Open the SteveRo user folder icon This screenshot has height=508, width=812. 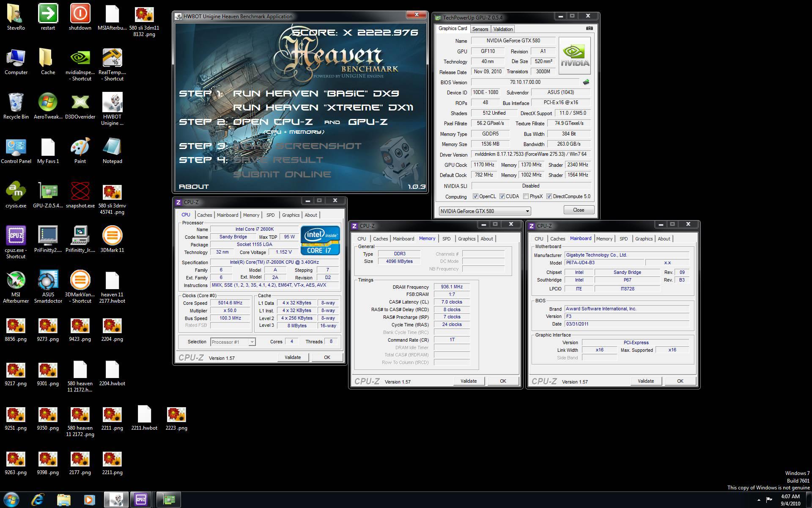pos(16,14)
